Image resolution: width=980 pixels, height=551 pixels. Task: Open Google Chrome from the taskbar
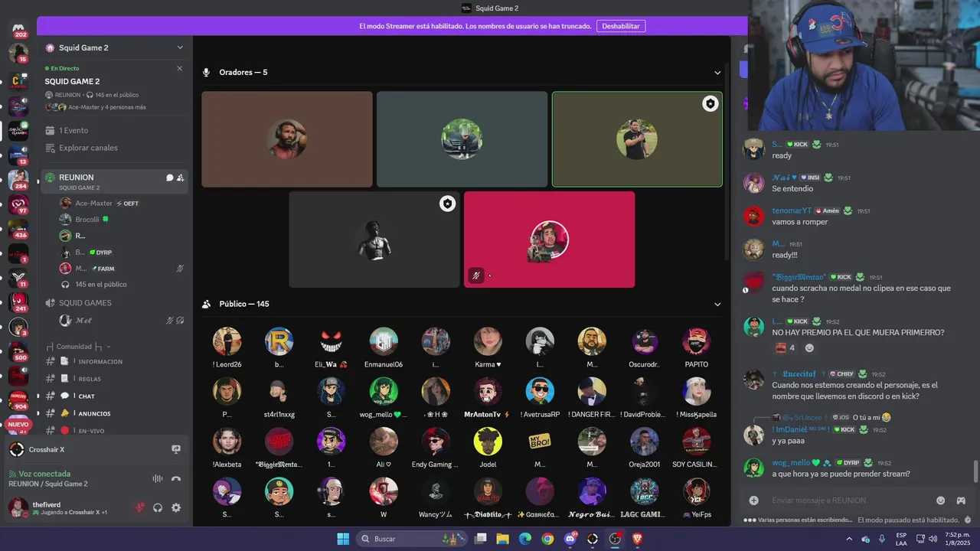(x=547, y=539)
